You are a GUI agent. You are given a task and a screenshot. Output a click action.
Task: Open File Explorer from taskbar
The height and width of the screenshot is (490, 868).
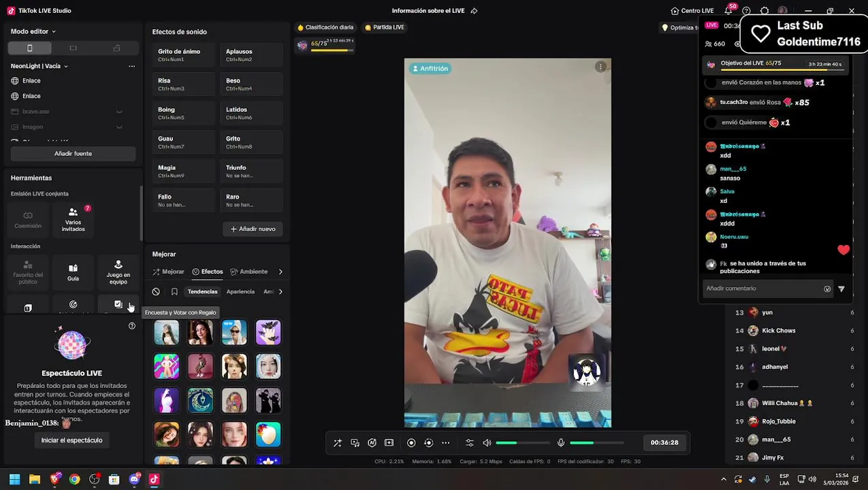[x=34, y=479]
